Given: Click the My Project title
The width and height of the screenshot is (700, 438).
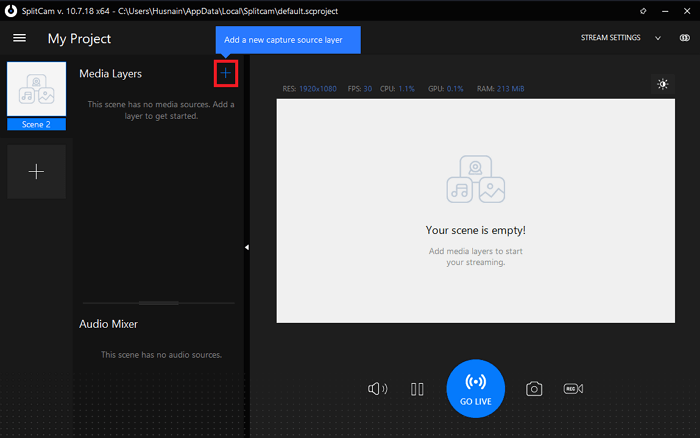Looking at the screenshot, I should [79, 39].
